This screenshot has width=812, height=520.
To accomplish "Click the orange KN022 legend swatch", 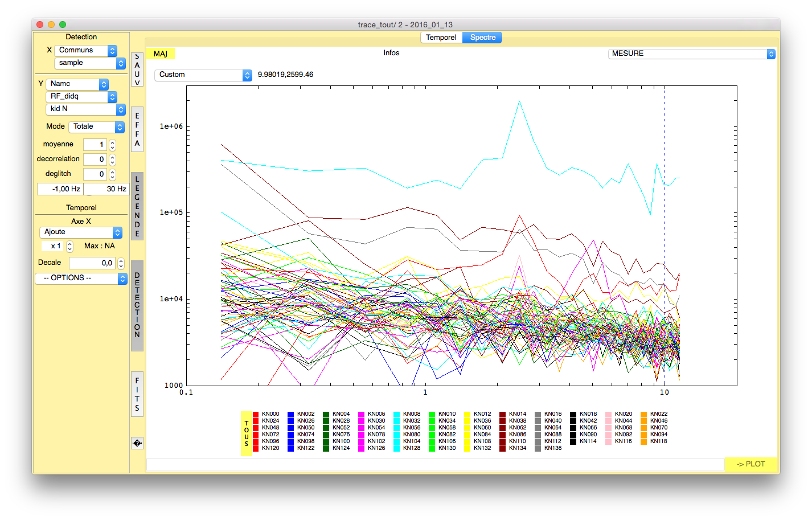I will (644, 415).
